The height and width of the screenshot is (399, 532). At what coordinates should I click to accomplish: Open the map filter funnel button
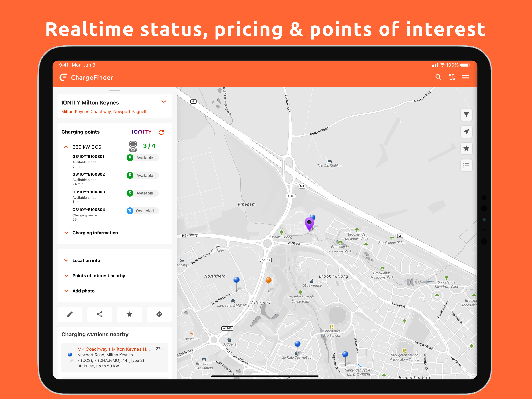(466, 115)
